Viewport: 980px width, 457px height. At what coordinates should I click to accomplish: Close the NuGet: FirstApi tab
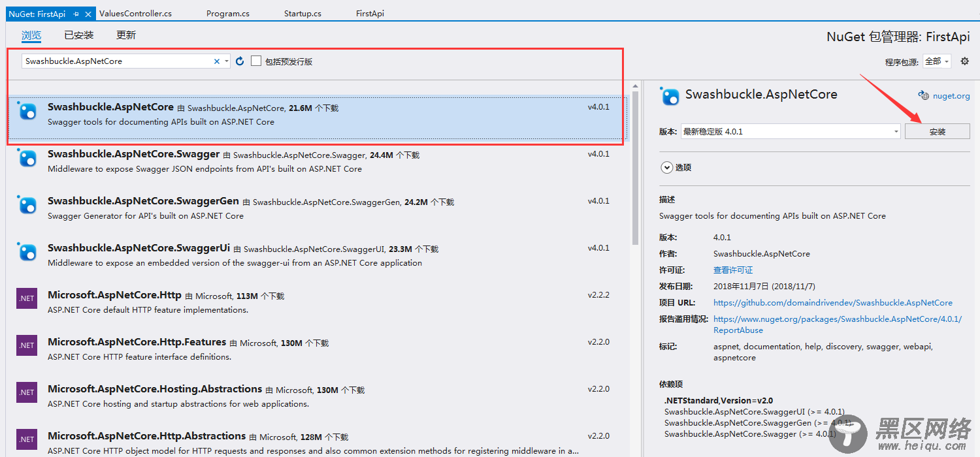88,14
